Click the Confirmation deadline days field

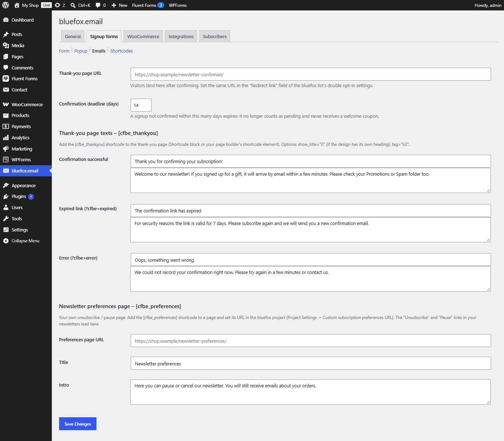pos(141,105)
